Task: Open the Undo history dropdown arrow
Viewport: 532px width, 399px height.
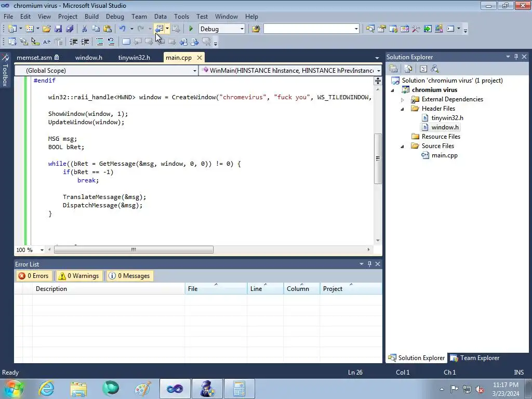Action: tap(131, 29)
